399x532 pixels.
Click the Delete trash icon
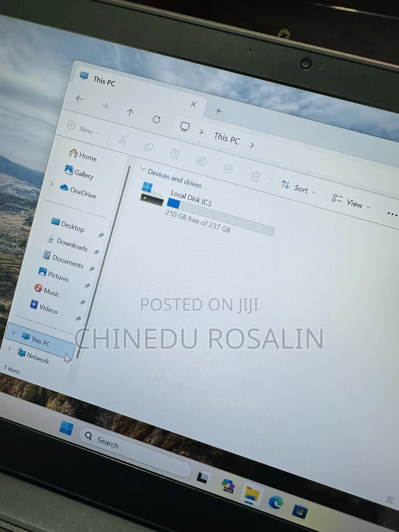tap(256, 176)
